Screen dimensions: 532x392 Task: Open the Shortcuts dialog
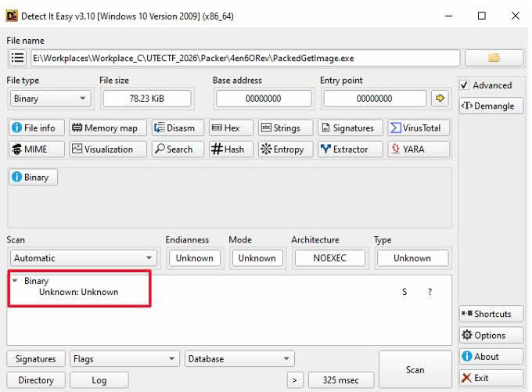pyautogui.click(x=491, y=314)
